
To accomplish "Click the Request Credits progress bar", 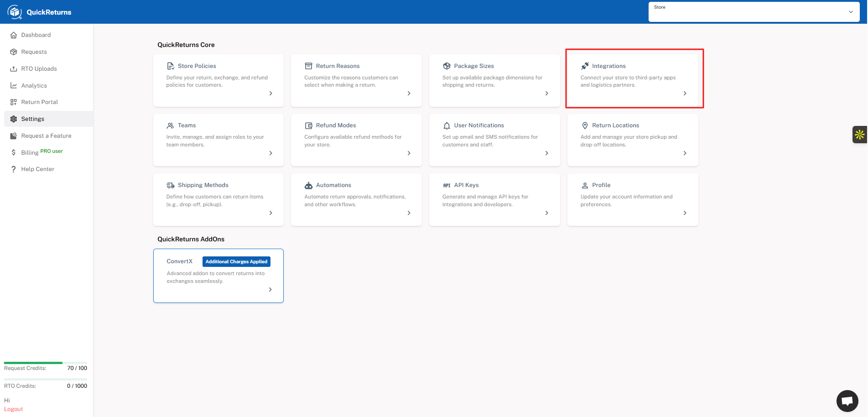I will pyautogui.click(x=45, y=363).
